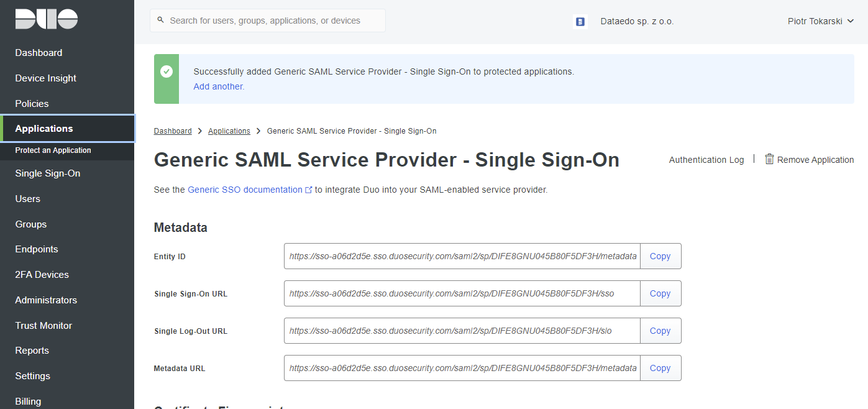Click the search magnifier icon
Viewport: 868px width, 409px height.
tap(161, 21)
